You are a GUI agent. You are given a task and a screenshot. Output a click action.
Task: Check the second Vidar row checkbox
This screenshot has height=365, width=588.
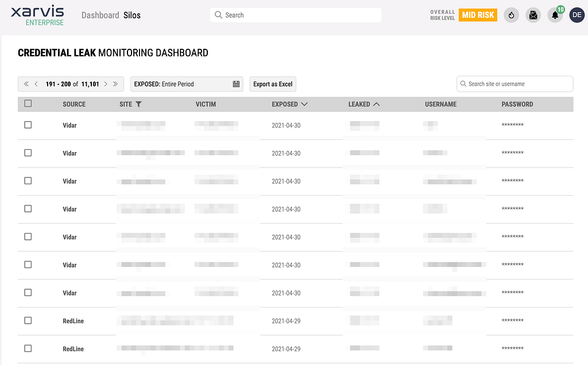[x=28, y=153]
